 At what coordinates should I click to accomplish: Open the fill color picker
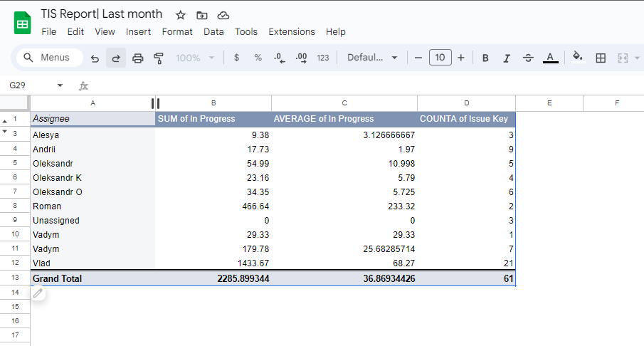[578, 58]
